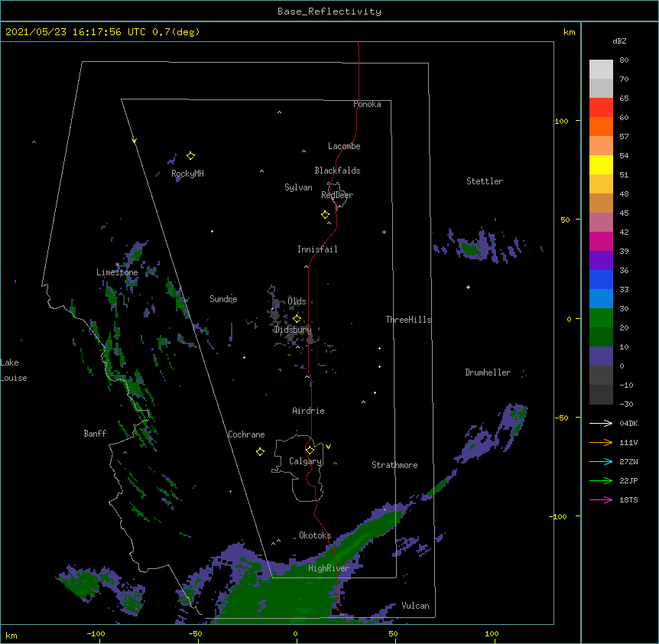Click the Calgary city label
Viewport: 659px width, 644px height.
point(305,461)
